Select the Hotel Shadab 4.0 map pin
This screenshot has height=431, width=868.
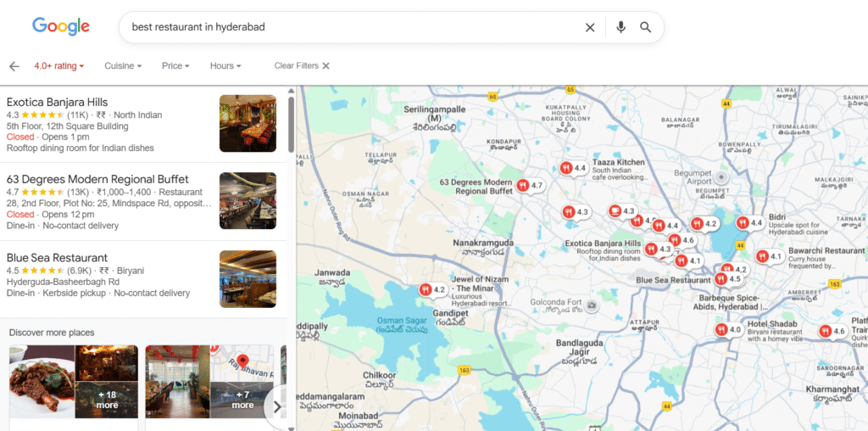click(x=722, y=329)
